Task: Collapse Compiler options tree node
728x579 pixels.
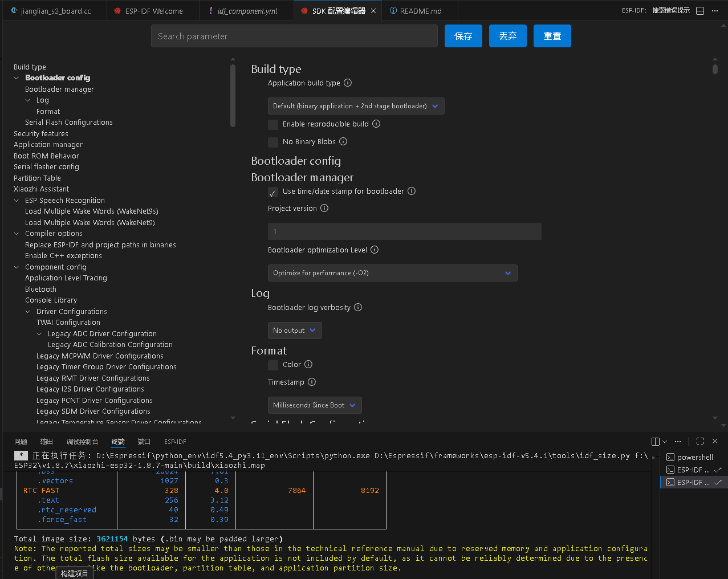Action: click(x=17, y=233)
